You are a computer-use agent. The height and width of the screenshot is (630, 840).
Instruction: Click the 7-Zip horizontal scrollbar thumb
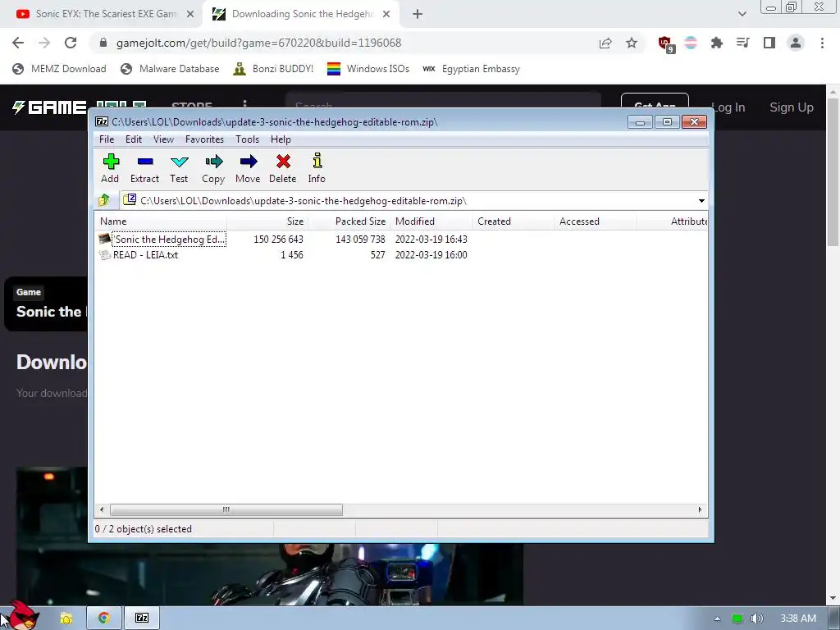226,509
